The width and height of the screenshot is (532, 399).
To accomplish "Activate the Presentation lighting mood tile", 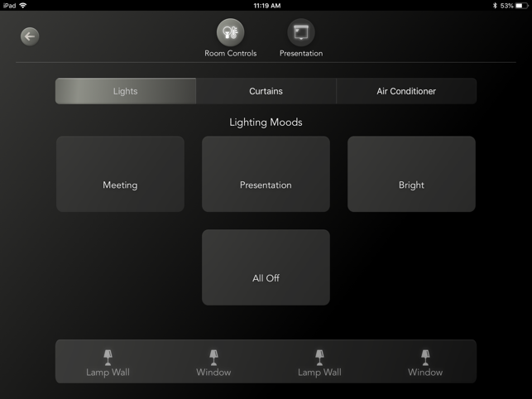I will [266, 174].
